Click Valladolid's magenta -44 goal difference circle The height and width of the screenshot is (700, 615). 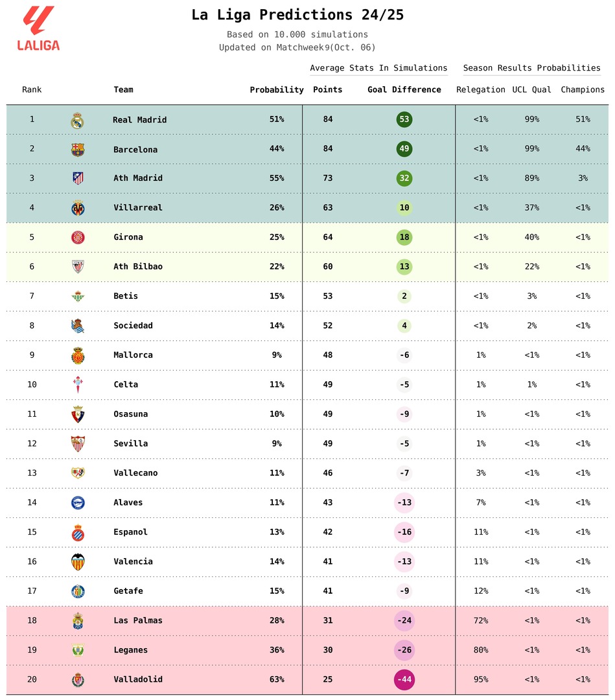pos(404,680)
